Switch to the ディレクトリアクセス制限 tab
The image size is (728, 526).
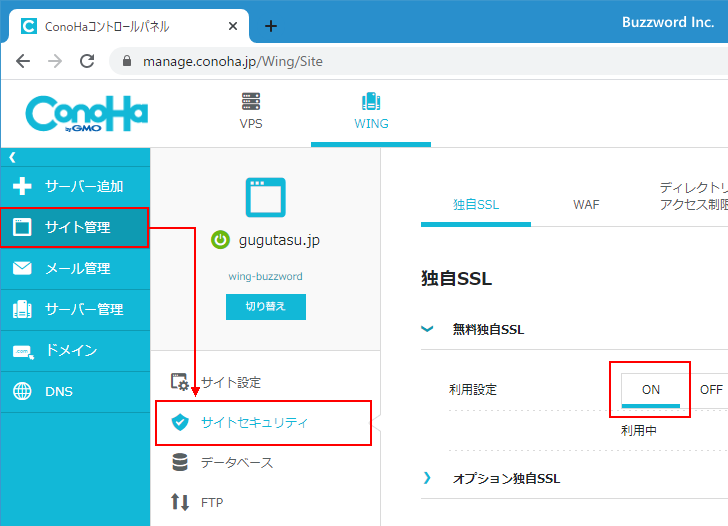click(x=694, y=196)
